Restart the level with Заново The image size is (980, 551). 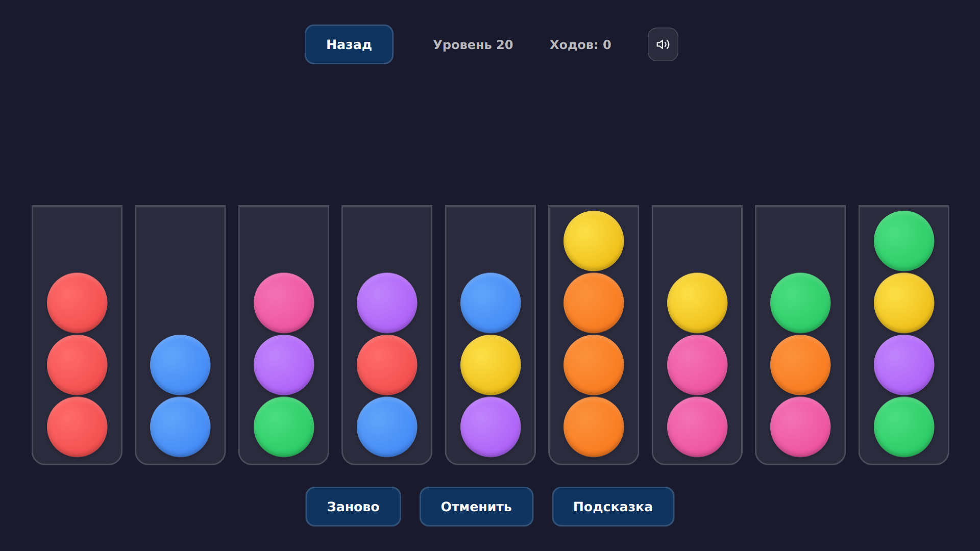point(353,507)
